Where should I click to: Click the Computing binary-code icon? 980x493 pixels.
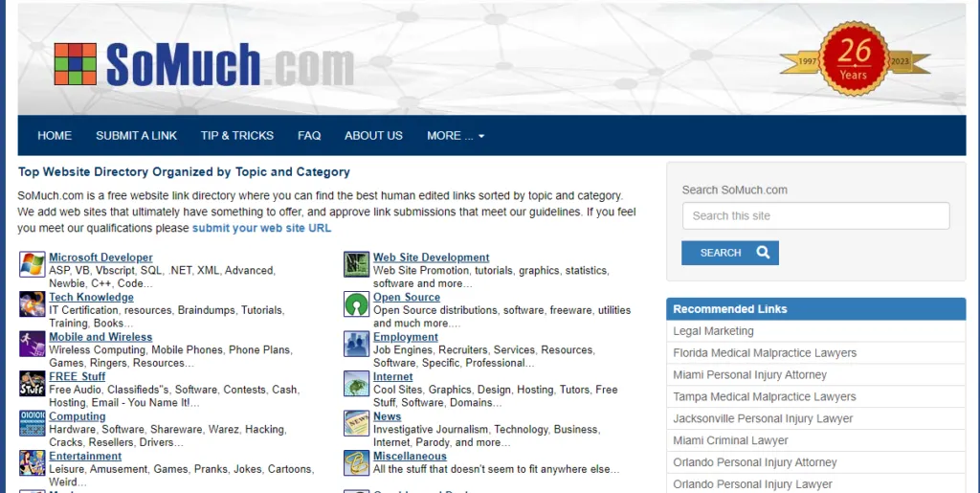32,423
